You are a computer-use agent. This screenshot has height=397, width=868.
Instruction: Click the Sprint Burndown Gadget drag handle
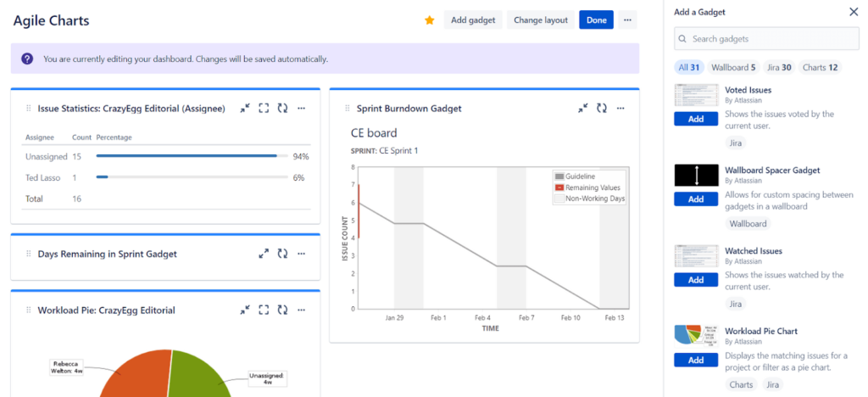tap(347, 109)
